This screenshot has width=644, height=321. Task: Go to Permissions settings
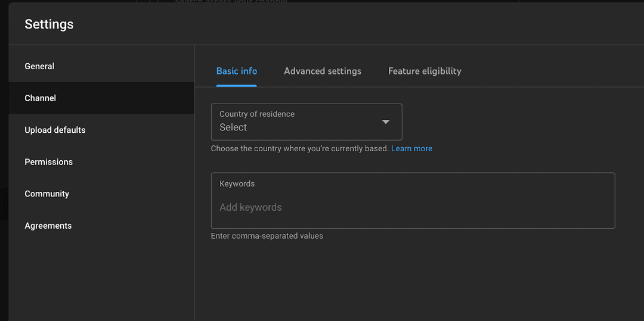[48, 162]
